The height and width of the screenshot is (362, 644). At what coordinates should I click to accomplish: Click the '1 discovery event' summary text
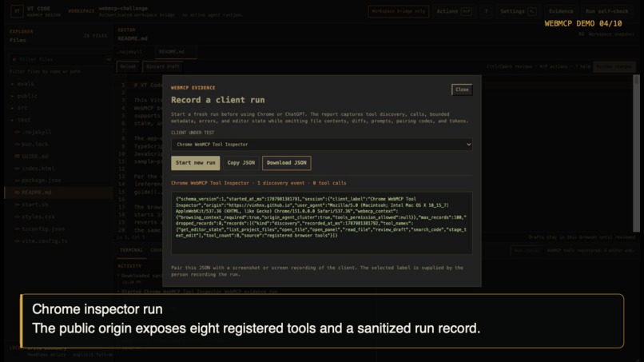pyautogui.click(x=281, y=183)
